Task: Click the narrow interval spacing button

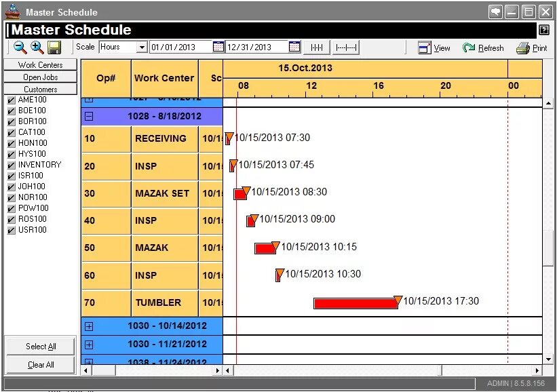Action: click(317, 47)
